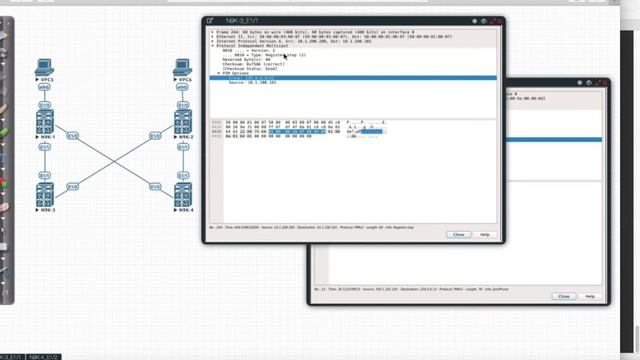Select the N9K-3 switch node
640x360 pixels.
[x=45, y=195]
